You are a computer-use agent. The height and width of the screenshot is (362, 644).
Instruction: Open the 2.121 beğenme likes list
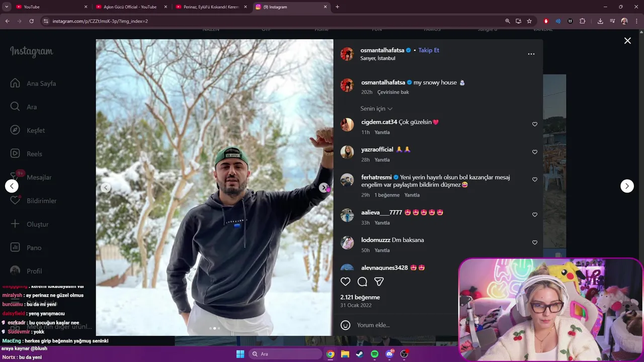point(360,298)
